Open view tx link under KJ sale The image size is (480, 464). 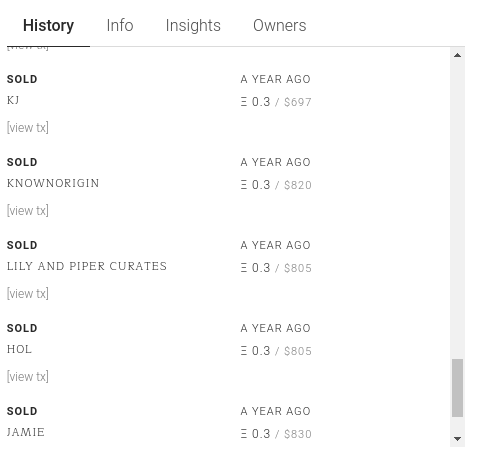click(28, 128)
